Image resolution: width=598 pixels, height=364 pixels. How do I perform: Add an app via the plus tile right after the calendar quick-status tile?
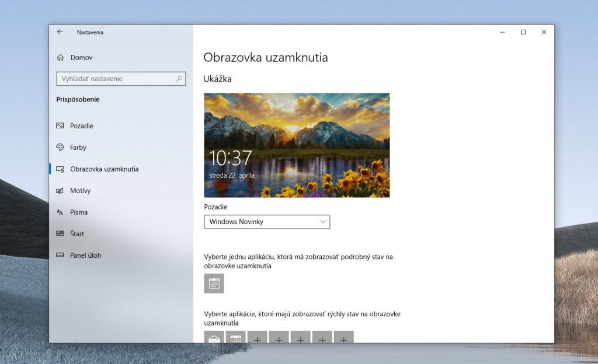click(258, 337)
